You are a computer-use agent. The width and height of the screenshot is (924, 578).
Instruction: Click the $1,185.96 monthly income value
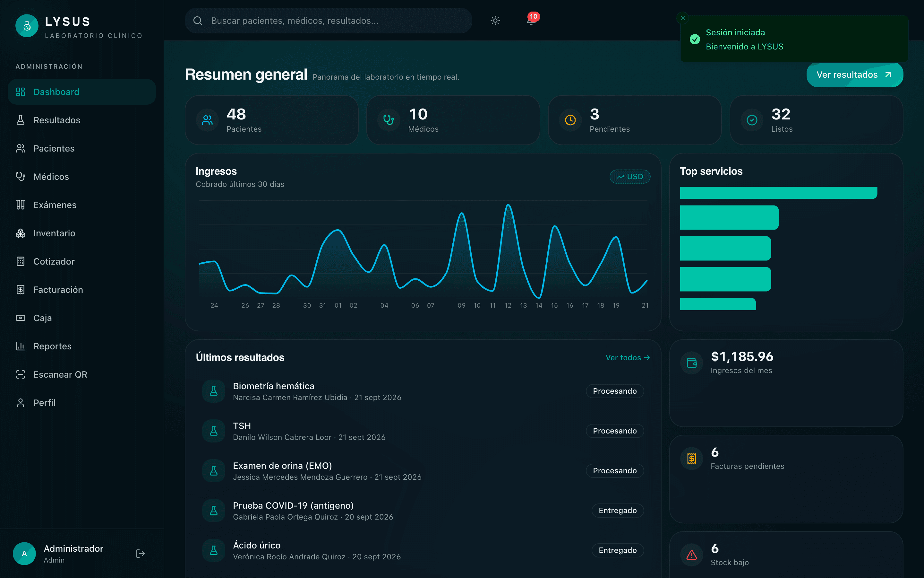[742, 356]
